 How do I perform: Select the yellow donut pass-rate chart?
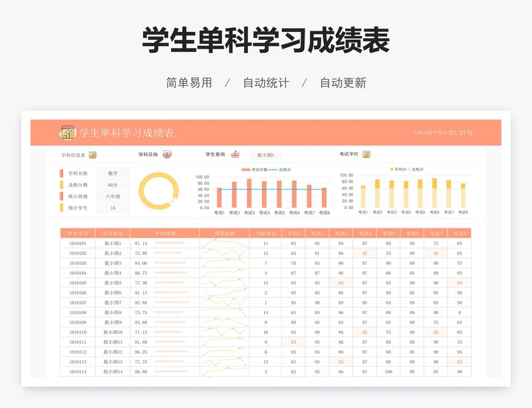click(x=158, y=191)
